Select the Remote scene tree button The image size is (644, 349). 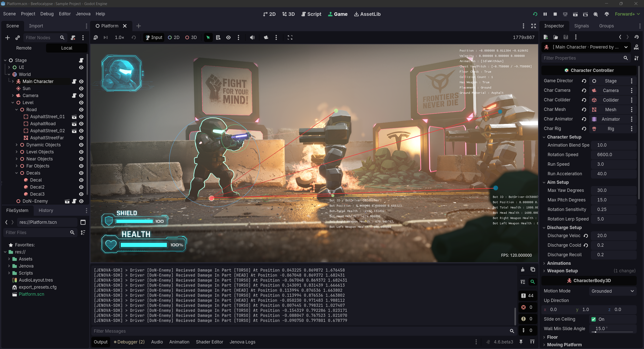[x=24, y=48]
